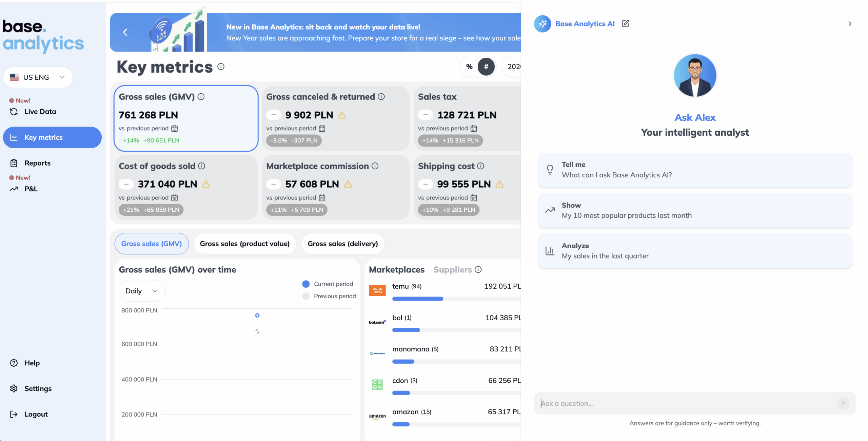The height and width of the screenshot is (441, 868).
Task: Collapse the AI panel with chevron
Action: pyautogui.click(x=850, y=24)
